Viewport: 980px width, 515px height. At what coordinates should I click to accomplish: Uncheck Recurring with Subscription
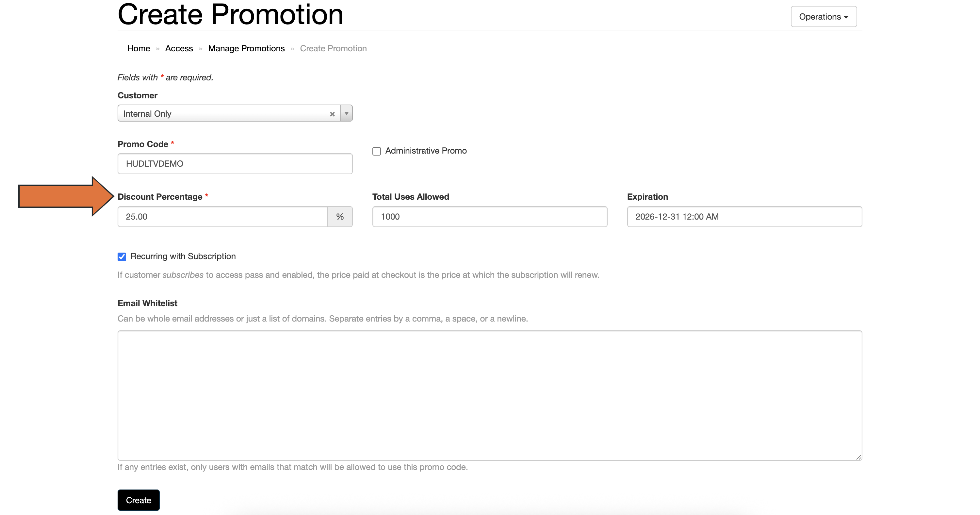point(122,257)
